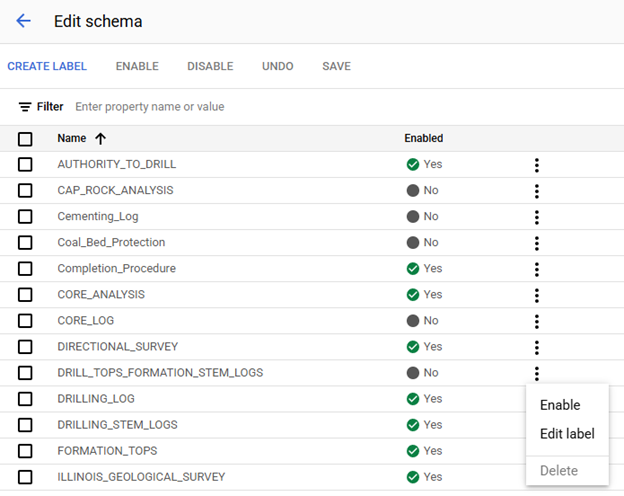
Task: Open the kebab menu for DIRECTIONAL_SURVEY
Action: click(x=537, y=347)
